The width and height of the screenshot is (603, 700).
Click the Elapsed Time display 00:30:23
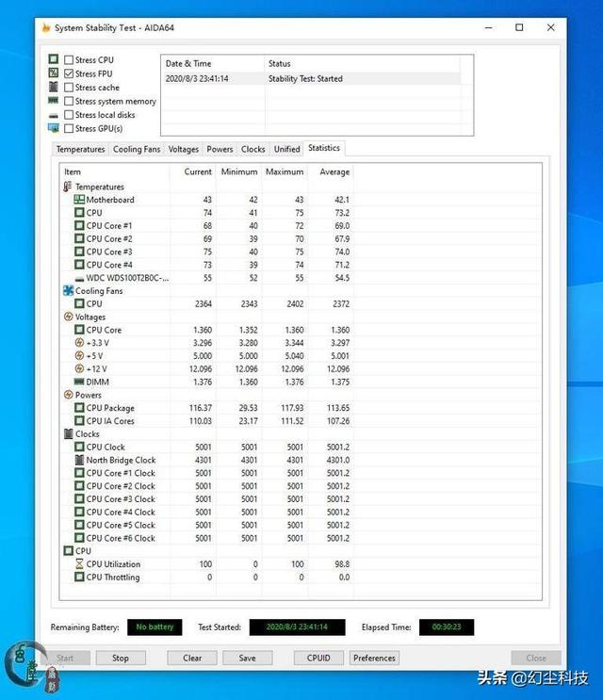click(447, 627)
